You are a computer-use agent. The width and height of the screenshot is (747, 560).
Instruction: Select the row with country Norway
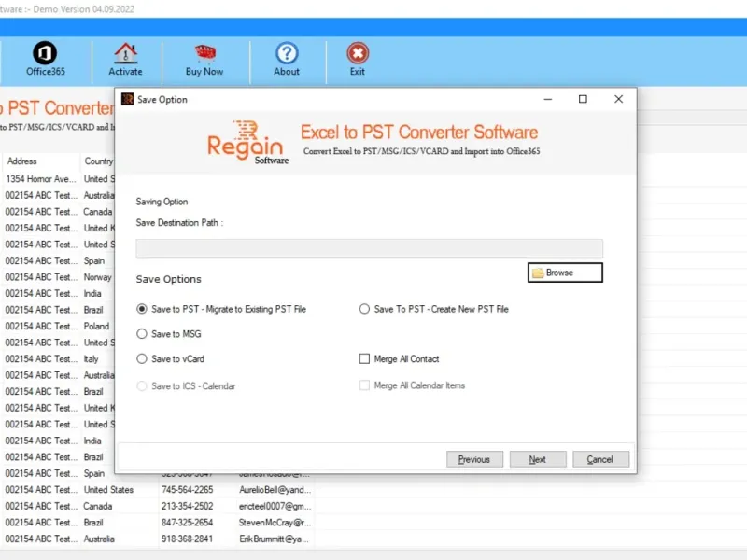point(58,277)
